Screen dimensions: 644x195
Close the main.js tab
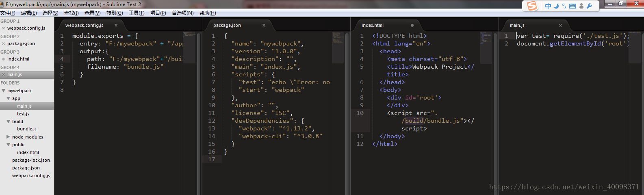(560, 25)
